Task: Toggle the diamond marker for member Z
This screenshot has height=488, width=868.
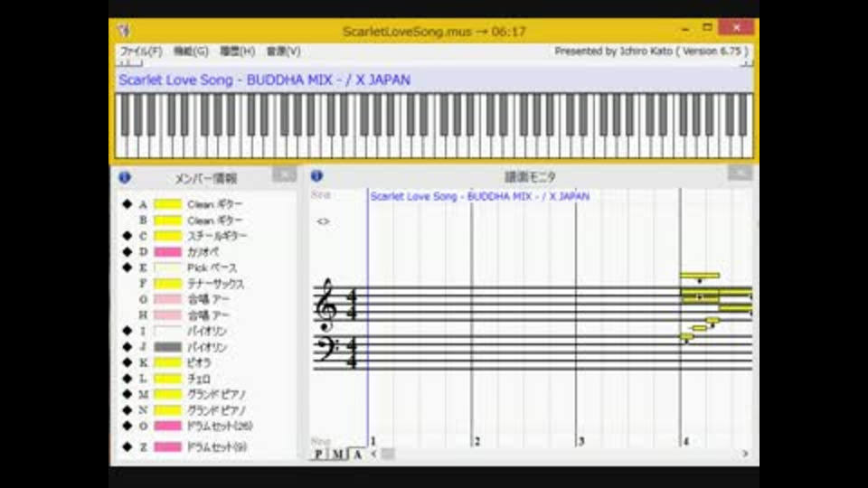Action: [x=127, y=446]
